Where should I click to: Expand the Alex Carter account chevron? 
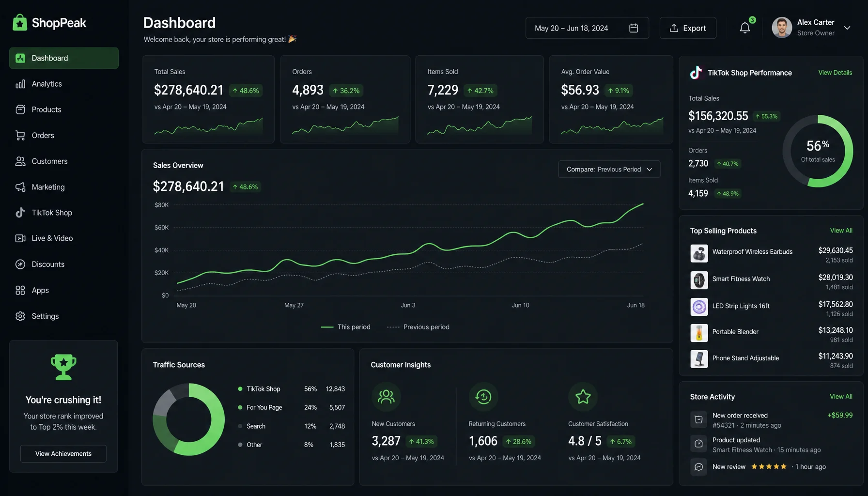point(847,28)
